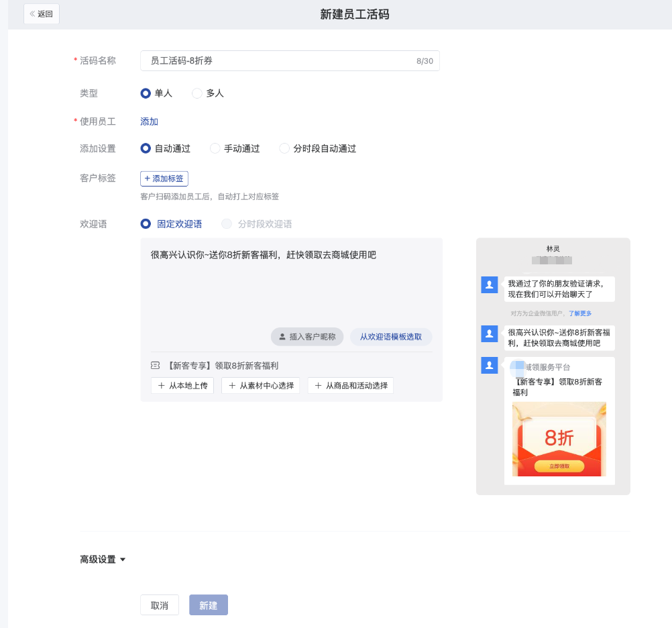672x628 pixels.
Task: Select 分时段欢迎语 radio option
Action: 226,224
